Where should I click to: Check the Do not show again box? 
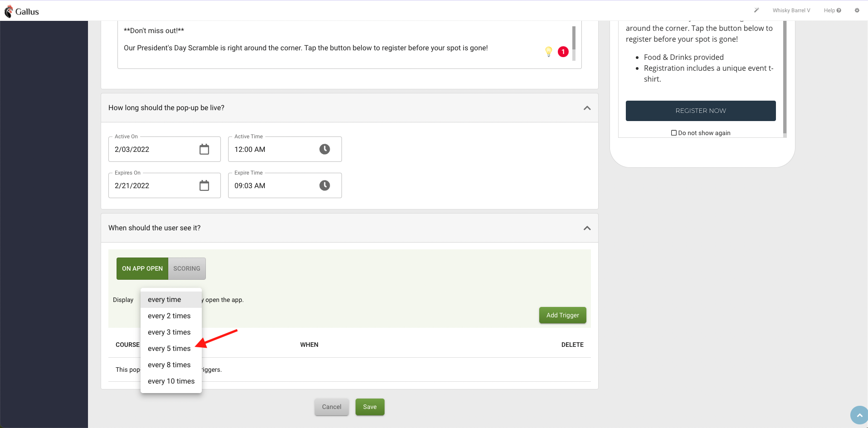(674, 133)
